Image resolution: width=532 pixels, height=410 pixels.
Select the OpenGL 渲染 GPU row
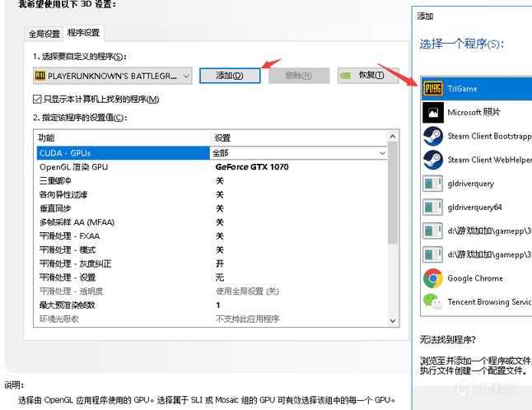click(212, 167)
